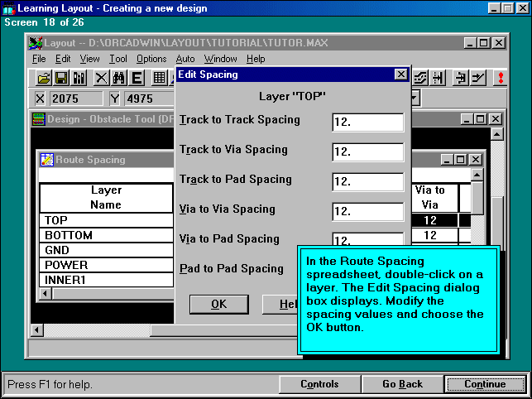Click the Track to Track Spacing field
This screenshot has height=399, width=532.
(x=367, y=123)
